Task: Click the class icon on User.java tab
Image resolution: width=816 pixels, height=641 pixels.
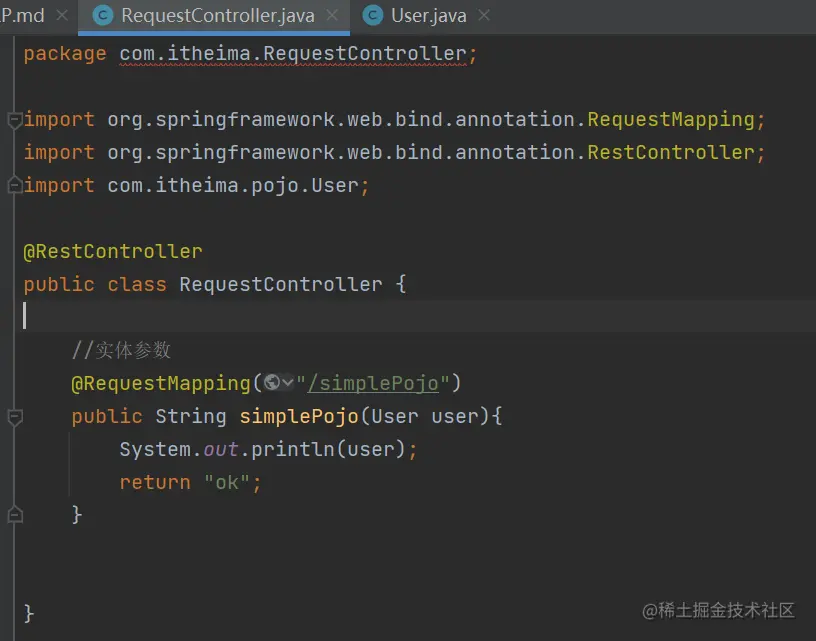Action: point(373,16)
